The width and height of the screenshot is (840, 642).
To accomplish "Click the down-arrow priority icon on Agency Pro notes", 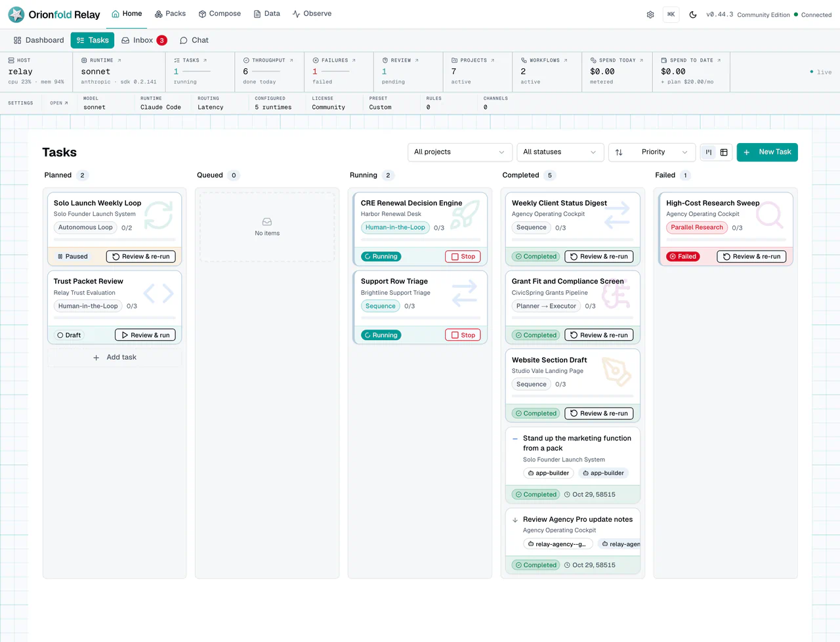I will [515, 520].
